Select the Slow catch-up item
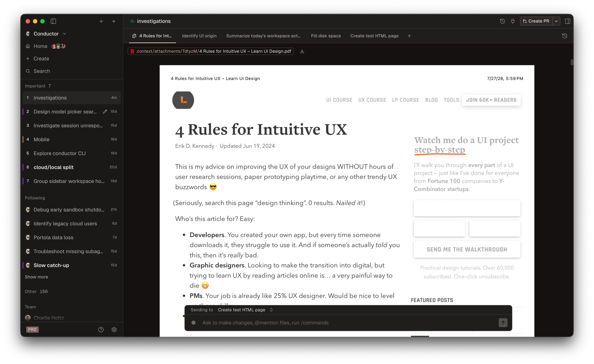 point(72,265)
